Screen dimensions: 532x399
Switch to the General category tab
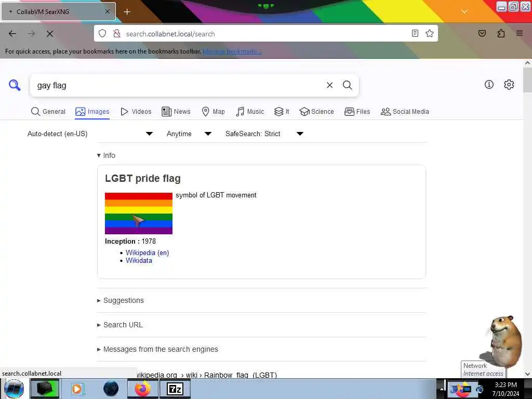click(48, 112)
